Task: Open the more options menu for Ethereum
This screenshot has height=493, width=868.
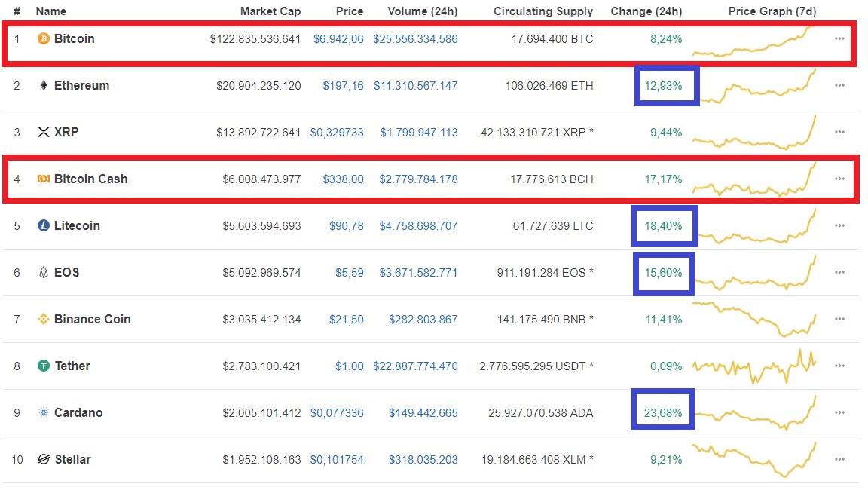Action: coord(839,85)
